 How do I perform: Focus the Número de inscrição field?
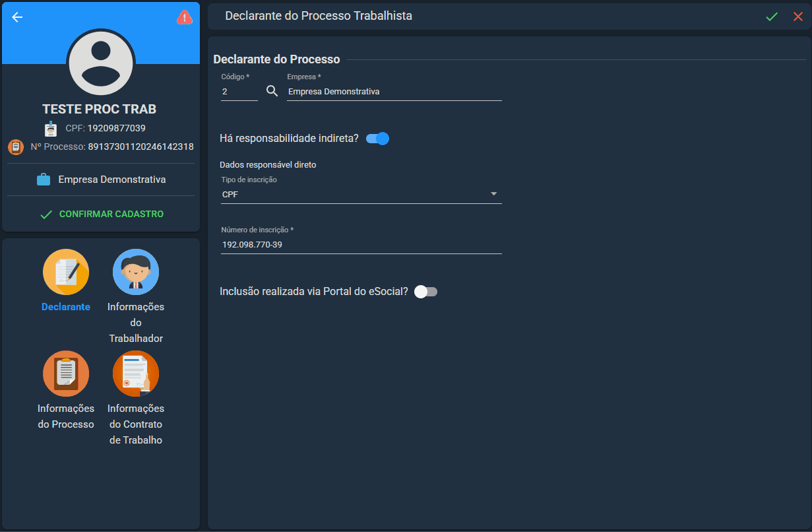361,244
